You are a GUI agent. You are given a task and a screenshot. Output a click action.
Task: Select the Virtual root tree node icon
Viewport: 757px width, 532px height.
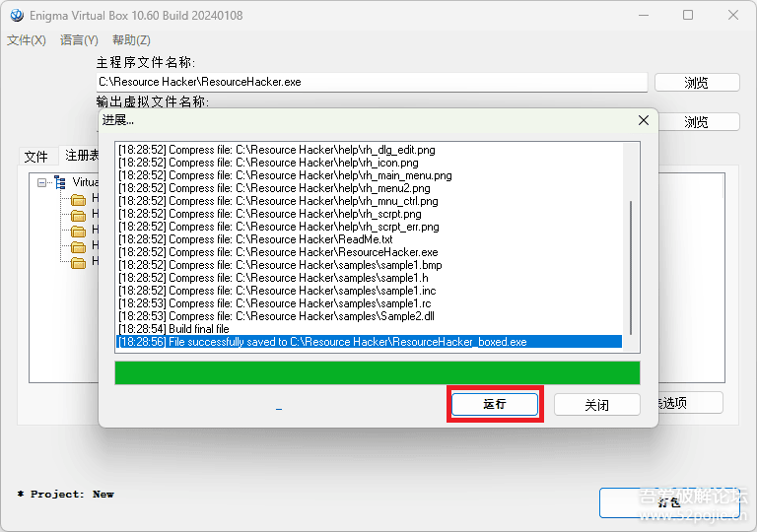(60, 182)
